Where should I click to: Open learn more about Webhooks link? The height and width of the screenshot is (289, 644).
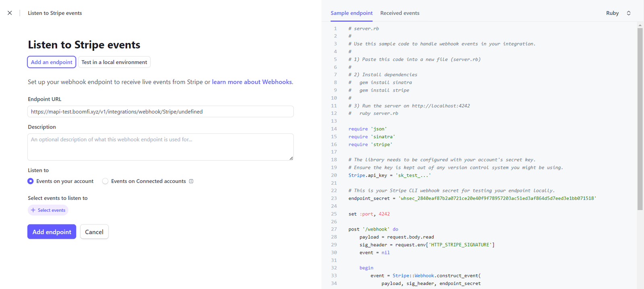(x=252, y=82)
